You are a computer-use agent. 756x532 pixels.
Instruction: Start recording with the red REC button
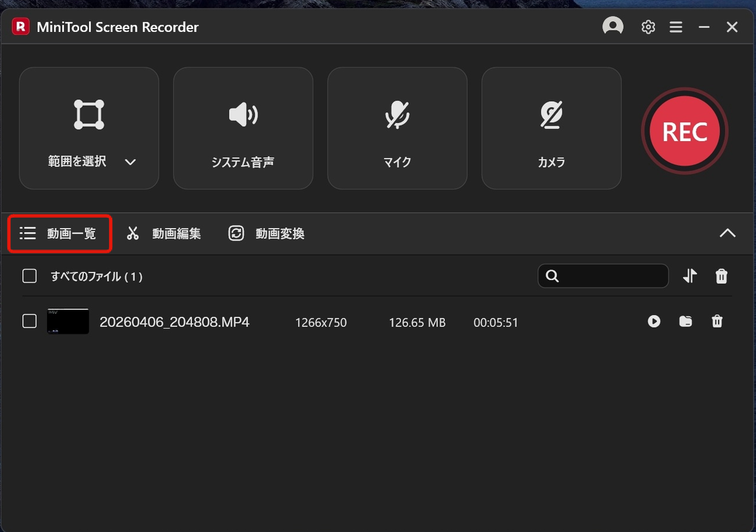684,131
